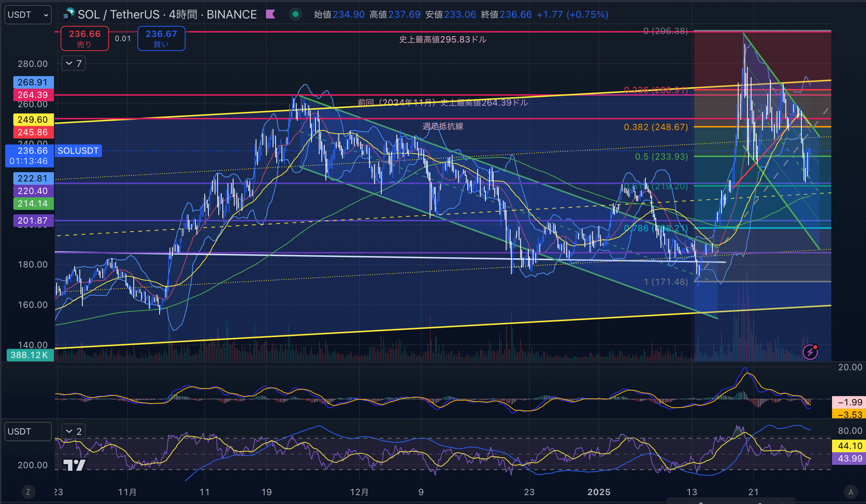The width and height of the screenshot is (866, 504).
Task: Click the -3.53 MACD signal value label
Action: [849, 414]
